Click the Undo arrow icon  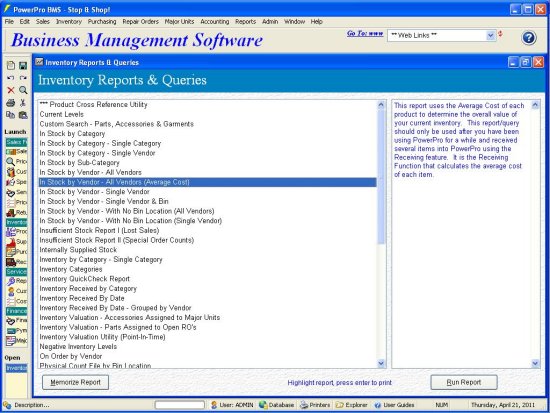click(x=11, y=78)
